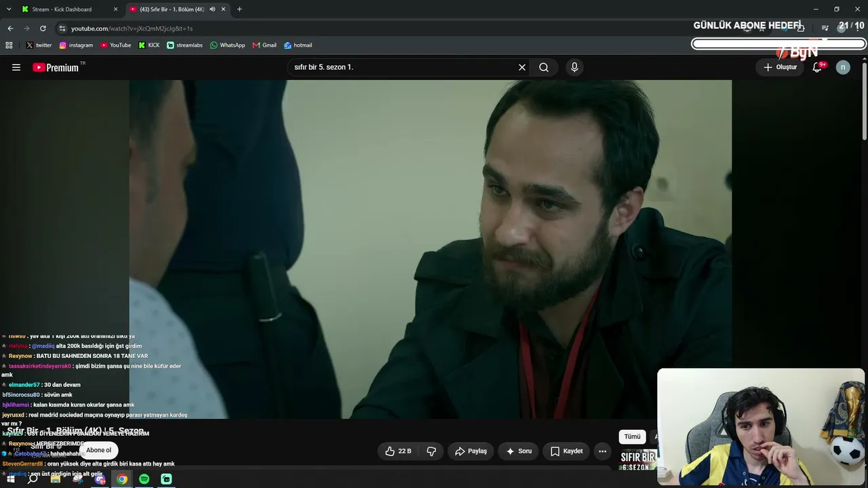Open the WhatsApp bookmark
This screenshot has width=868, height=488.
coord(227,45)
